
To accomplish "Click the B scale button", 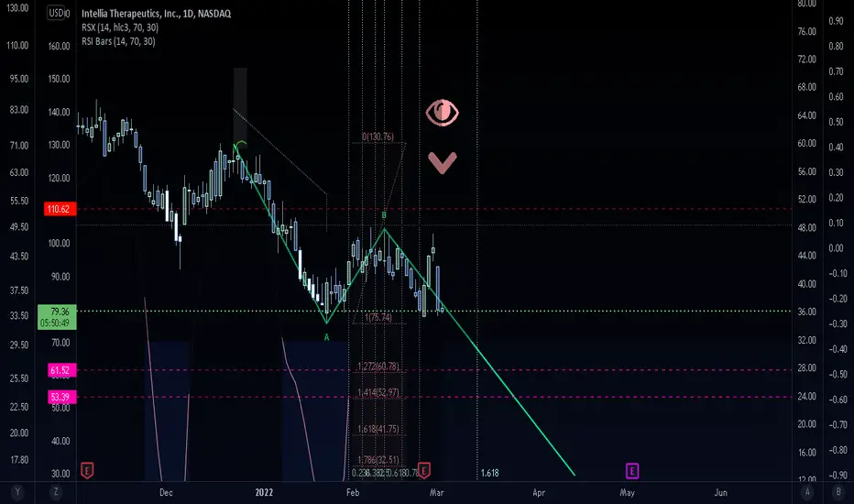I will [838, 492].
